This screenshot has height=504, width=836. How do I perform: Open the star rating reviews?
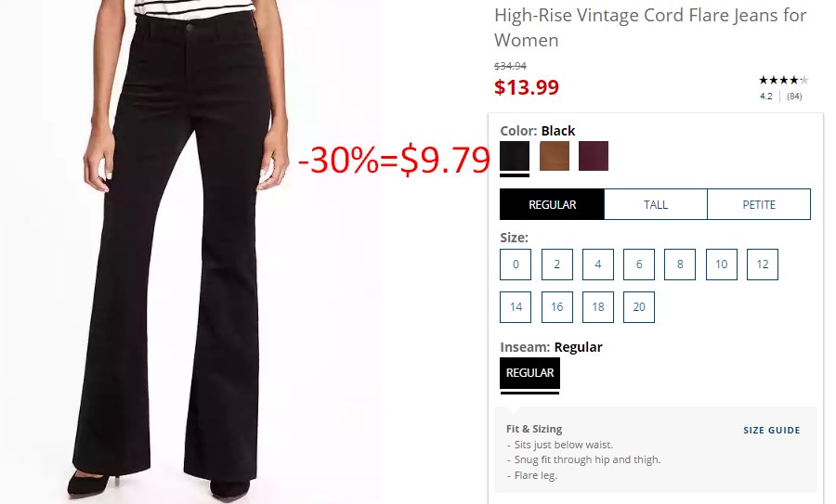[x=784, y=81]
